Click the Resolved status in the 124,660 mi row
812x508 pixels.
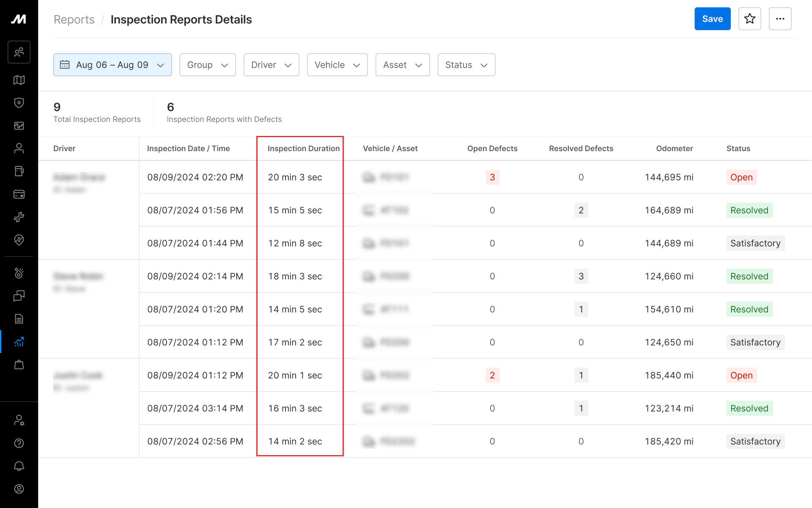click(x=749, y=276)
